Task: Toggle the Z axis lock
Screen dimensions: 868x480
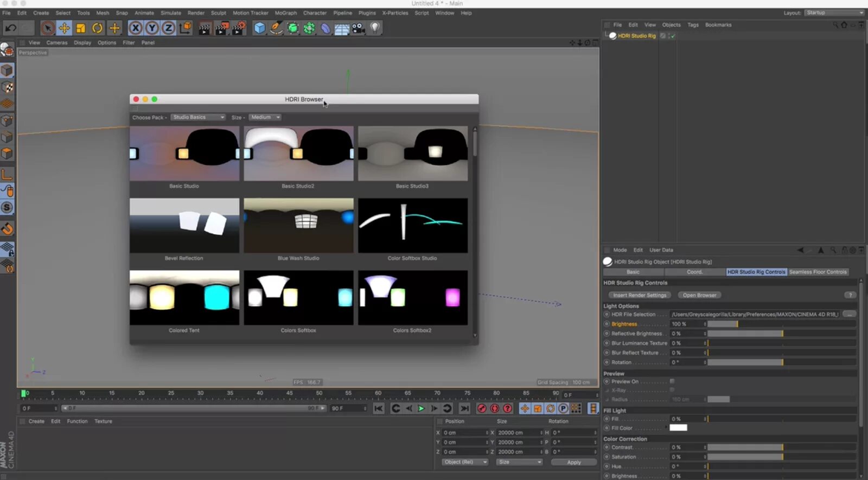Action: click(x=169, y=28)
